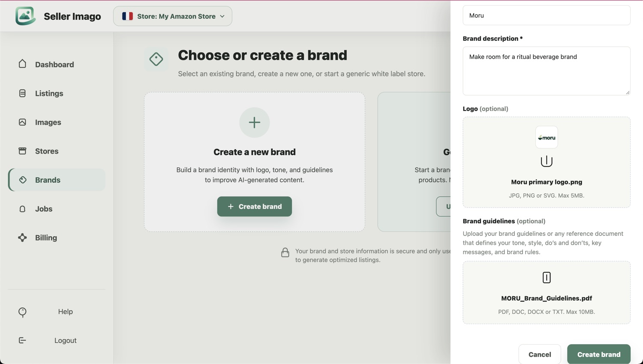This screenshot has height=364, width=643.
Task: Click the Jobs icon in sidebar
Action: click(x=22, y=209)
